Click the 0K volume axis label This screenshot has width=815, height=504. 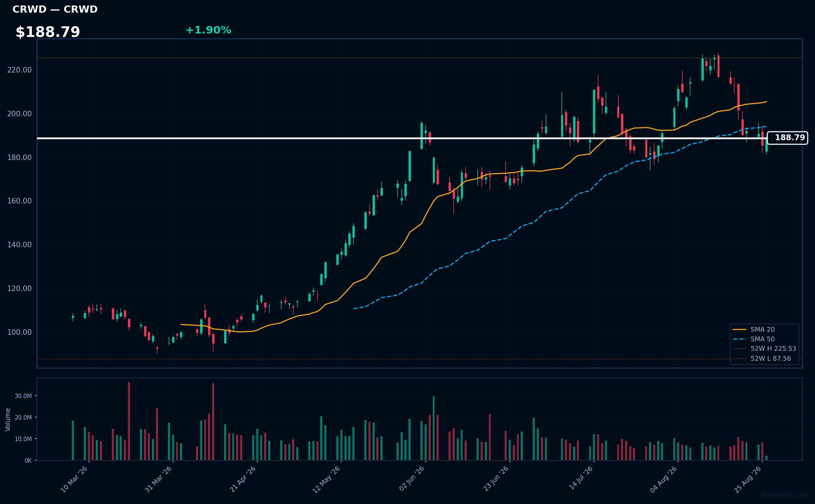[28, 461]
